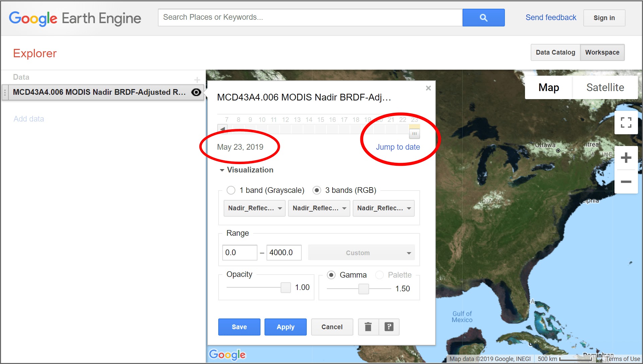Click the timeline back arrow

tap(223, 129)
